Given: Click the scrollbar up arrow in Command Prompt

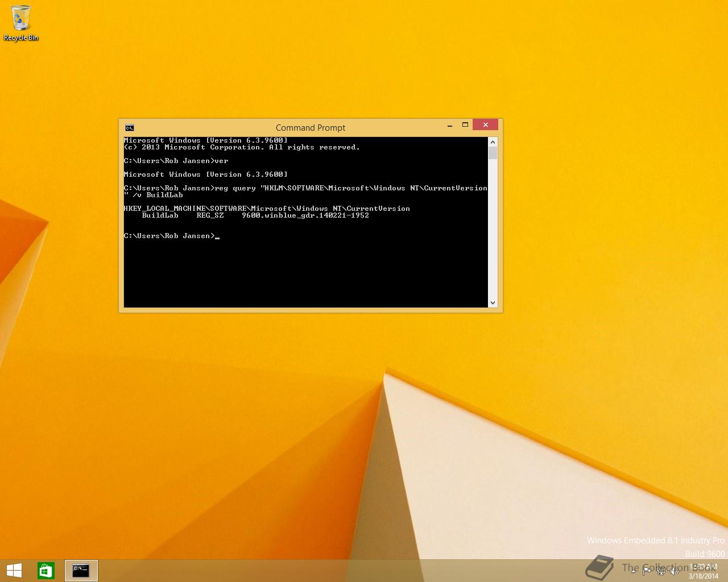Looking at the screenshot, I should click(493, 142).
